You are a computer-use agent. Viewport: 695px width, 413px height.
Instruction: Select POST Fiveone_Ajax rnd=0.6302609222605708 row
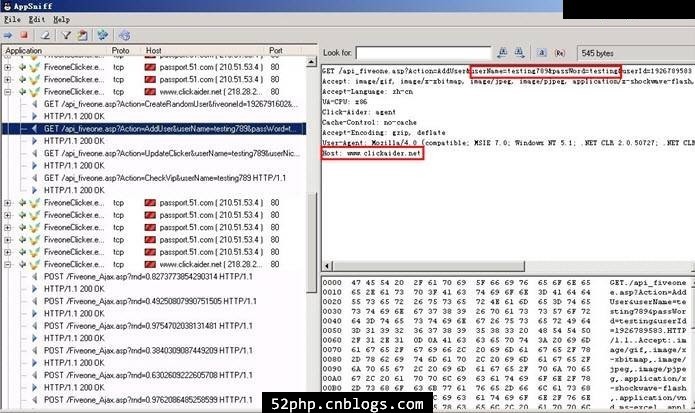coord(148,375)
